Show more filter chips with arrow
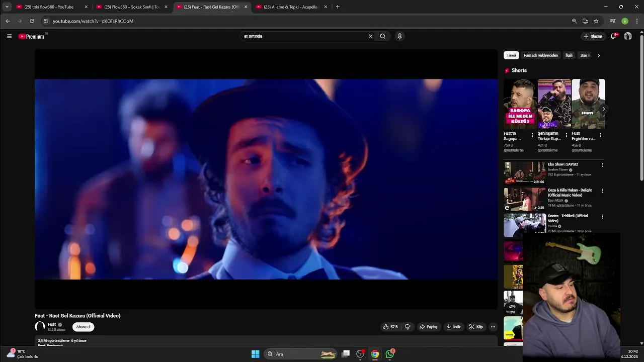 point(599,55)
